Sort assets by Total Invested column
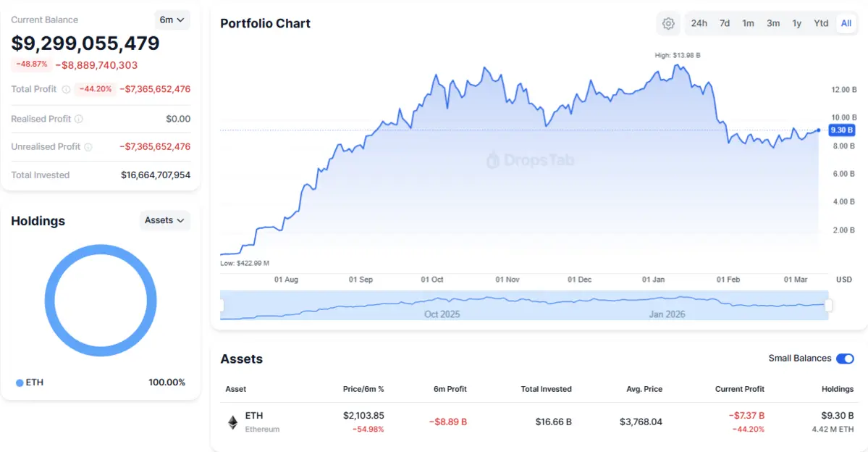 click(x=546, y=389)
